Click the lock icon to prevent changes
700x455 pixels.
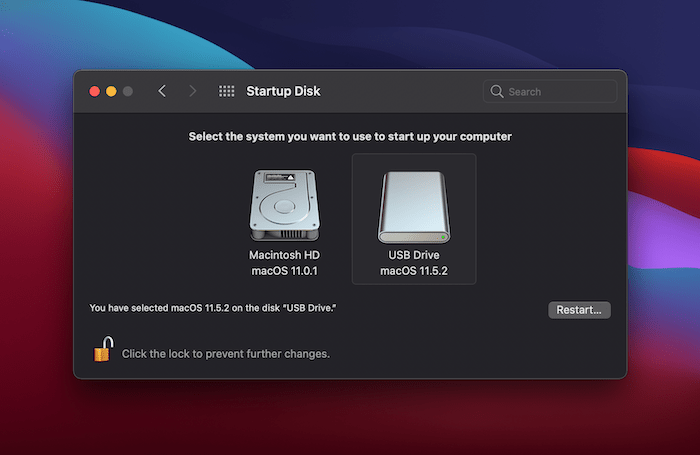[x=103, y=349]
